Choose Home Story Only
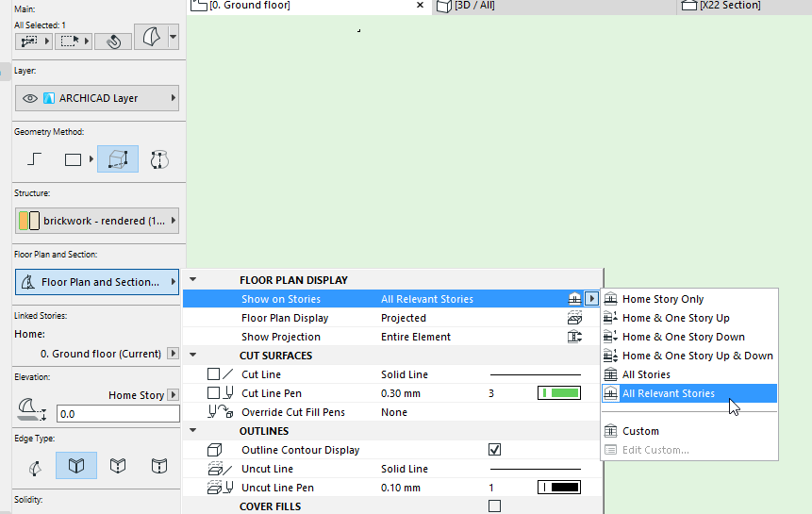812x514 pixels. pyautogui.click(x=689, y=299)
